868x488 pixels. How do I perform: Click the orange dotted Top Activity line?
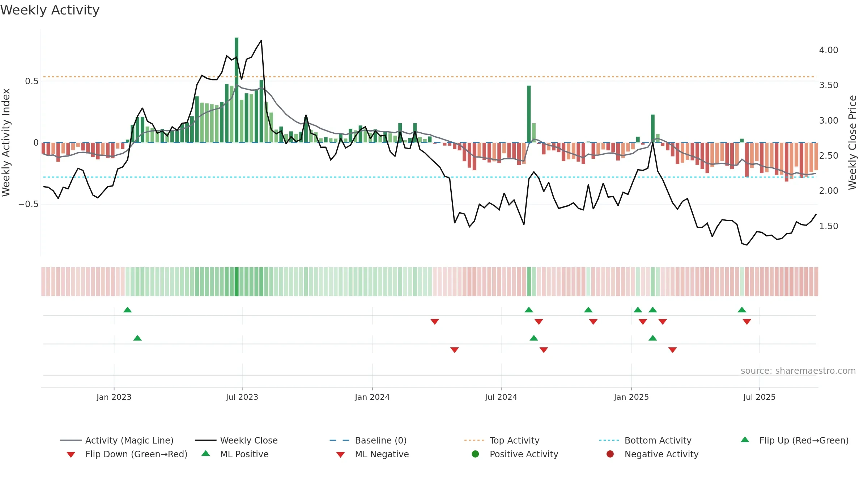pos(430,77)
